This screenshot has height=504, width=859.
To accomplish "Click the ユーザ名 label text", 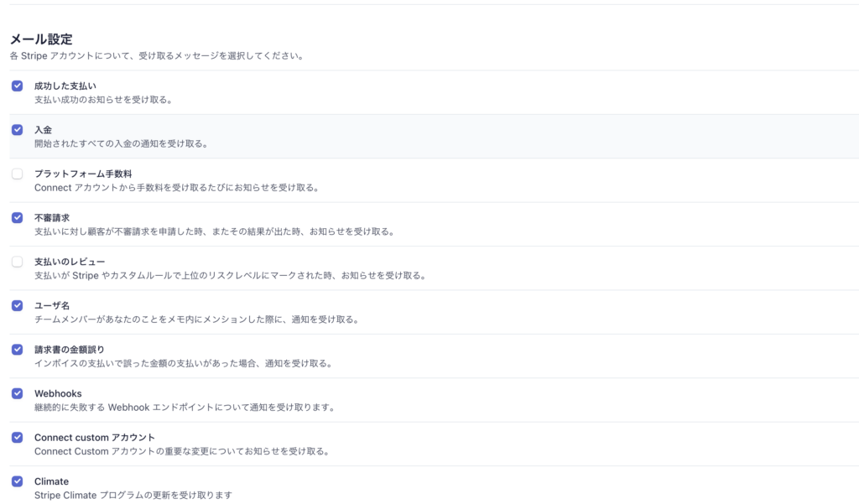I will tap(52, 306).
